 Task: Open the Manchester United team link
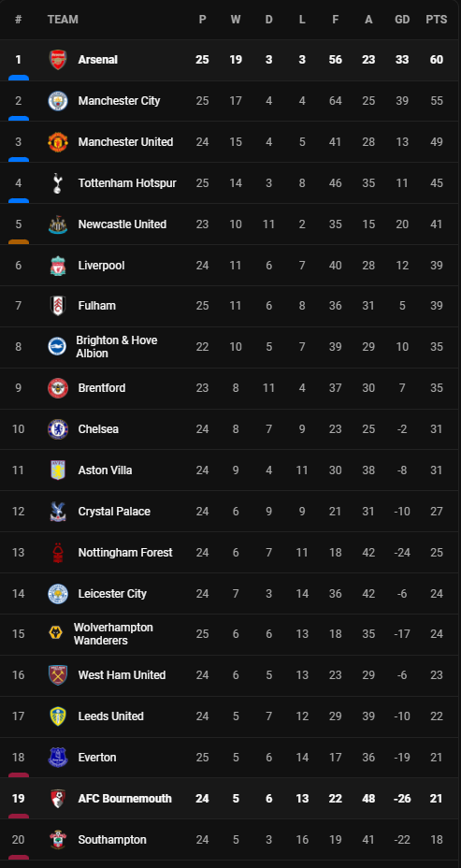(125, 142)
